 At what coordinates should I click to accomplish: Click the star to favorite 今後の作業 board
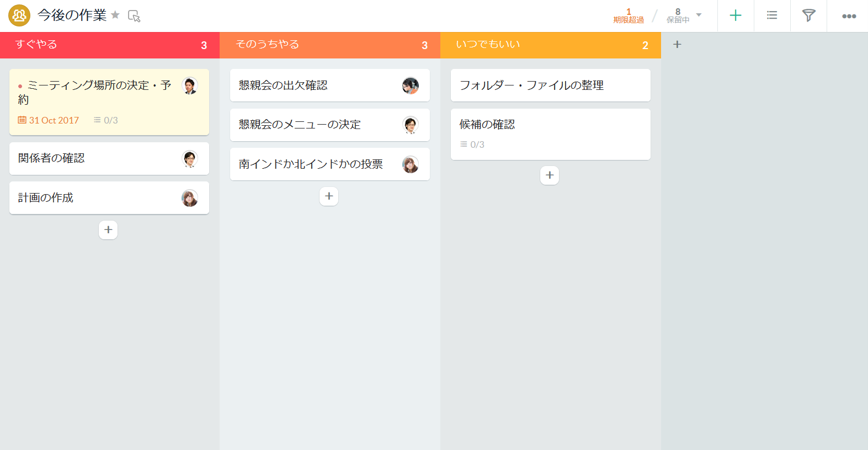pos(115,15)
